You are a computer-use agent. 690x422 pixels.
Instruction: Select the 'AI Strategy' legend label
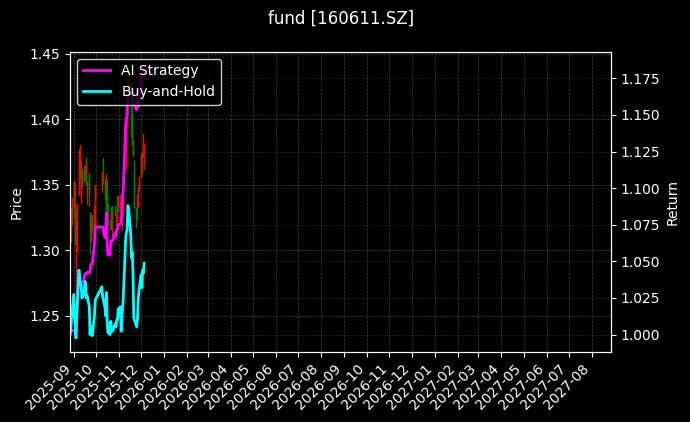tap(159, 70)
